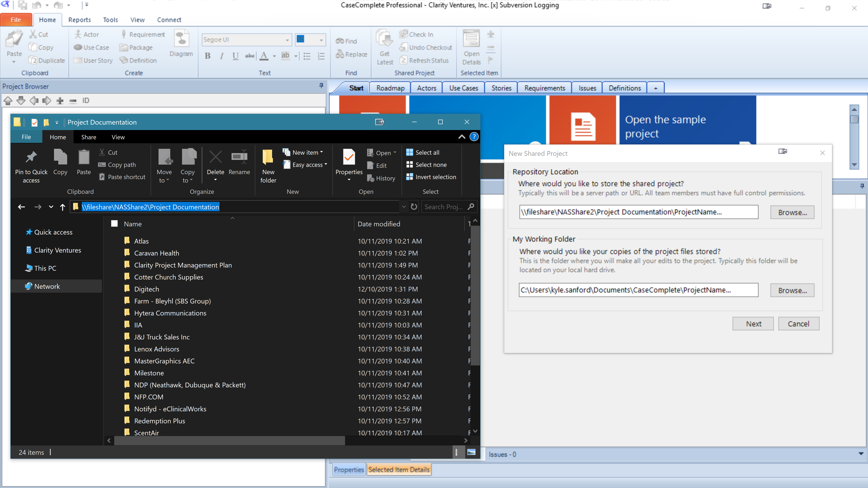This screenshot has width=868, height=488.
Task: Add a new User Story
Action: pos(93,60)
